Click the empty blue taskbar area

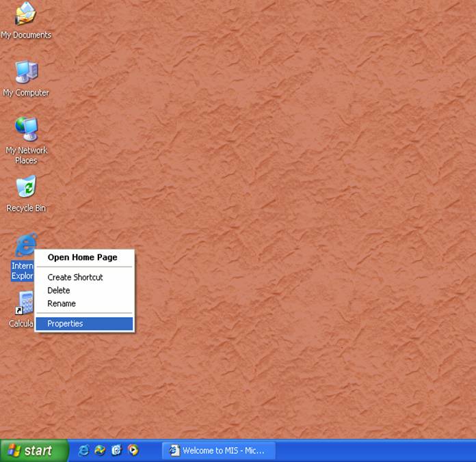coord(376,450)
